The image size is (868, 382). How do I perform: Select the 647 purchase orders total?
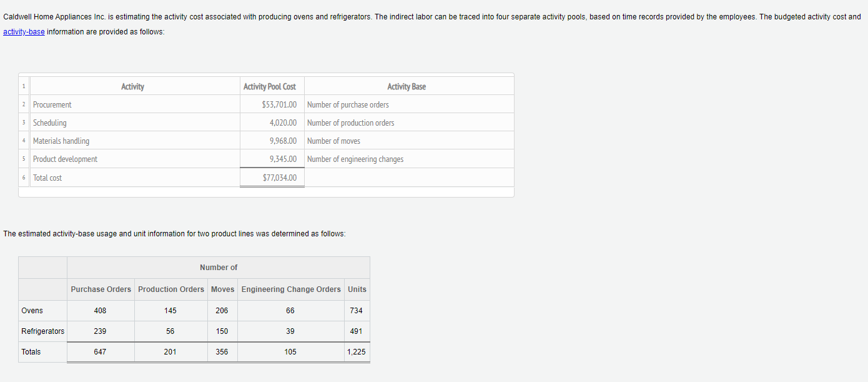101,351
